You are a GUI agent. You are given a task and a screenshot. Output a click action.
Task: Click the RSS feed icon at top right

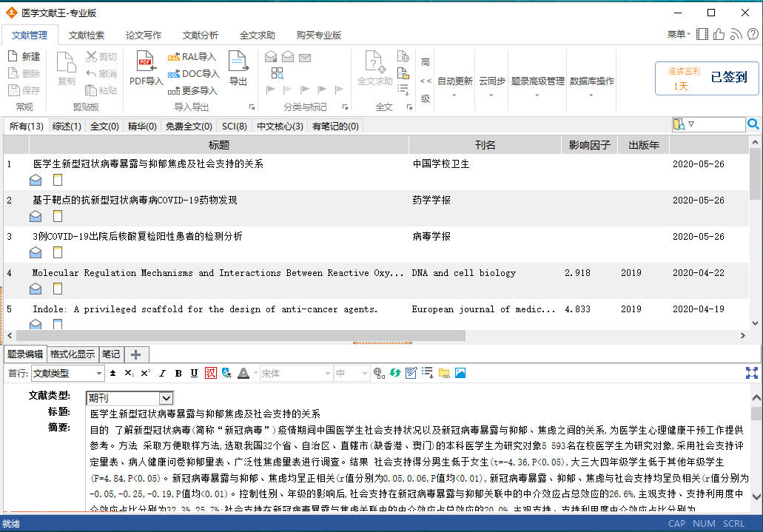(736, 34)
